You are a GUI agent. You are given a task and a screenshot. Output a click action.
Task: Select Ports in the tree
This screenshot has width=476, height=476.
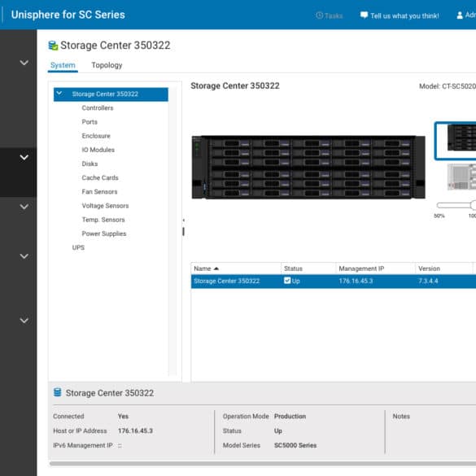[x=90, y=122]
